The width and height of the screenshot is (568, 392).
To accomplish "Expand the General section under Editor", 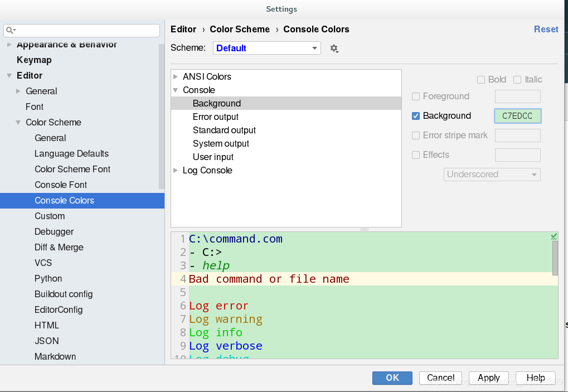I will (x=18, y=91).
